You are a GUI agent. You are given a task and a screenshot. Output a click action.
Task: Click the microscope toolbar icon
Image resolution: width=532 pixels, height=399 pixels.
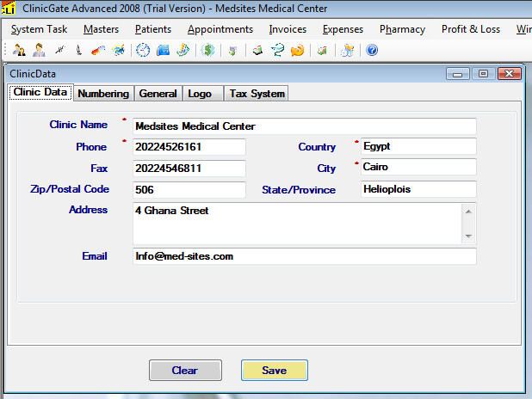[x=79, y=50]
